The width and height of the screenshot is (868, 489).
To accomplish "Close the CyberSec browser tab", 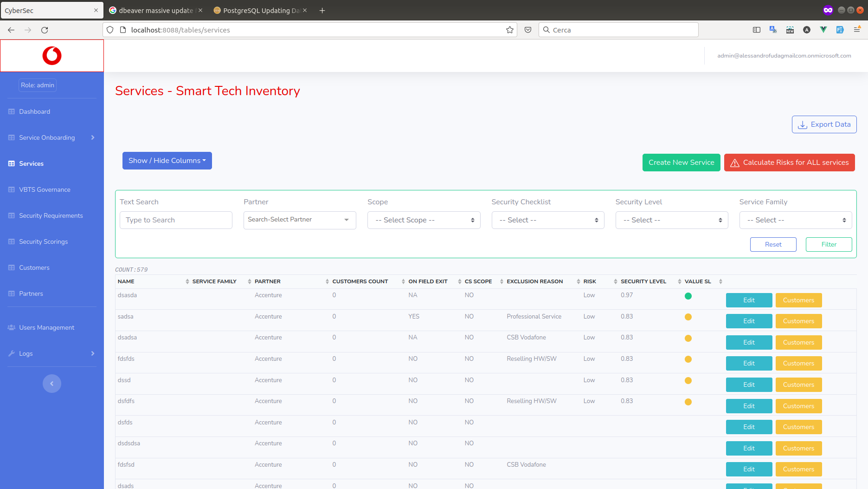I will coord(96,10).
